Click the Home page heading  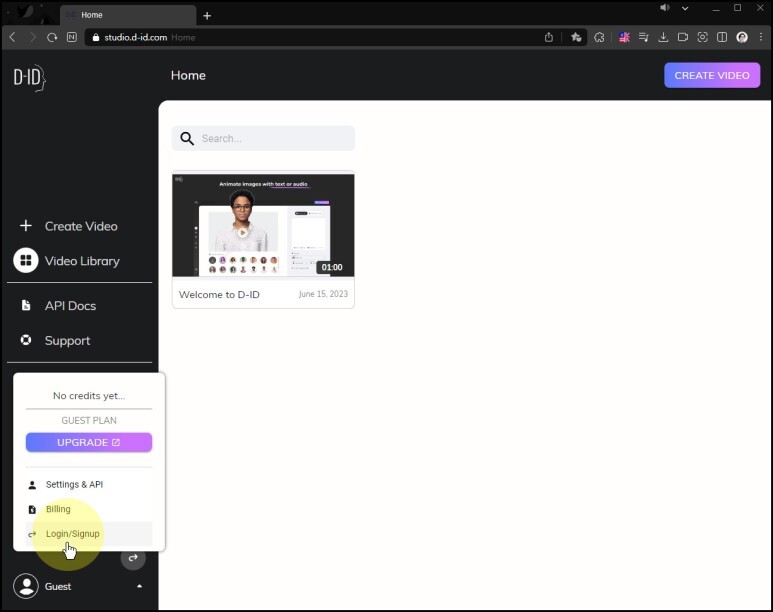click(x=188, y=75)
